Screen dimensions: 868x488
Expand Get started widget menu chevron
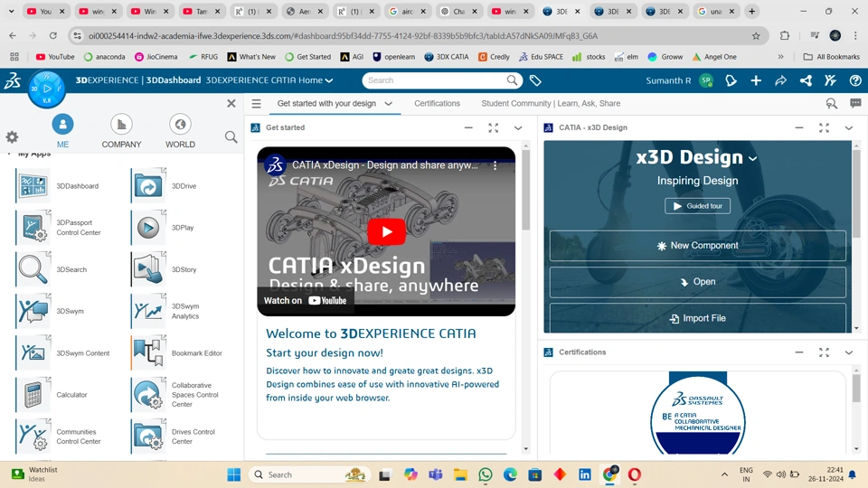518,127
